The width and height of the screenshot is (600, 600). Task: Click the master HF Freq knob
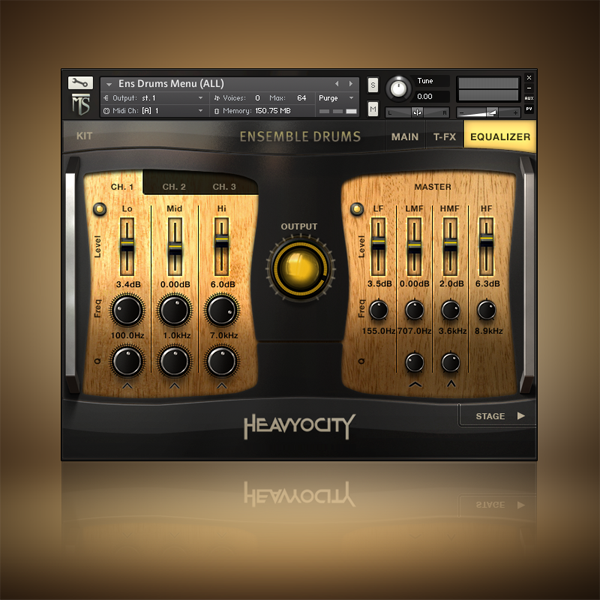click(x=486, y=311)
